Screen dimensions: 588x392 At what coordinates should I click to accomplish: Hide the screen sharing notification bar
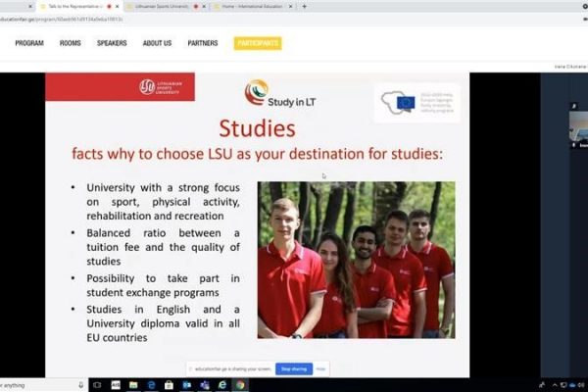point(320,369)
